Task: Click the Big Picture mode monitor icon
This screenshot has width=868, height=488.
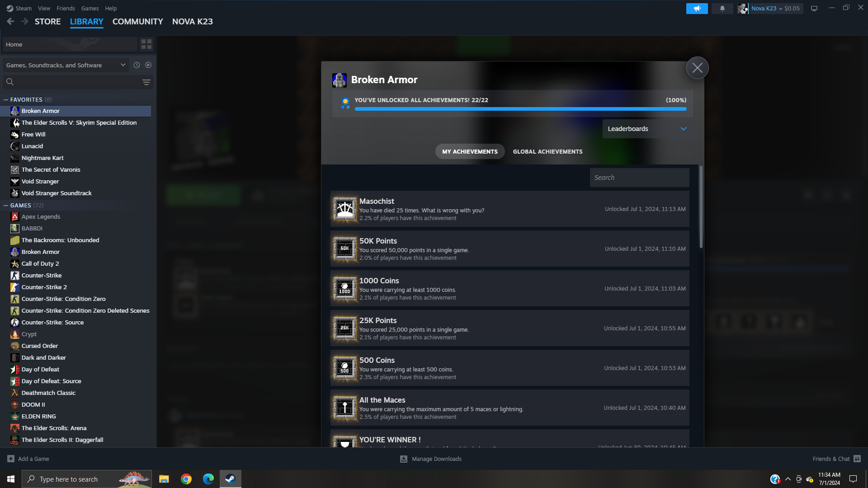Action: [814, 8]
